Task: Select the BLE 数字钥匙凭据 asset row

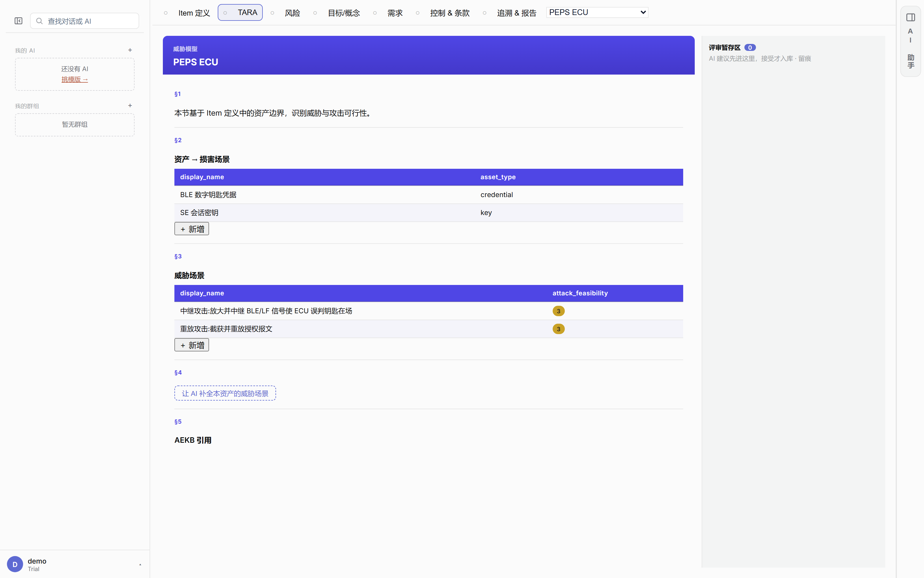Action: 429,194
